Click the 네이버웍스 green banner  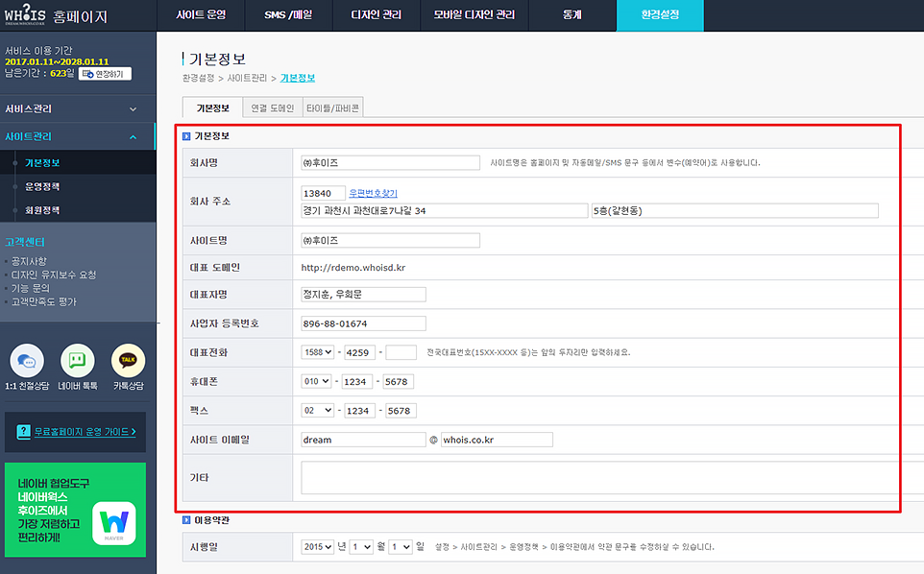coord(76,510)
